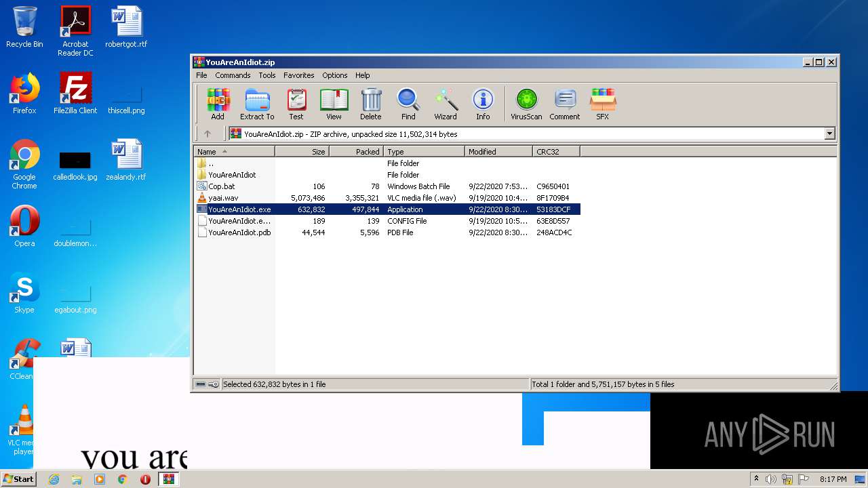The image size is (868, 488).
Task: Click the Test archive icon
Action: (x=296, y=104)
